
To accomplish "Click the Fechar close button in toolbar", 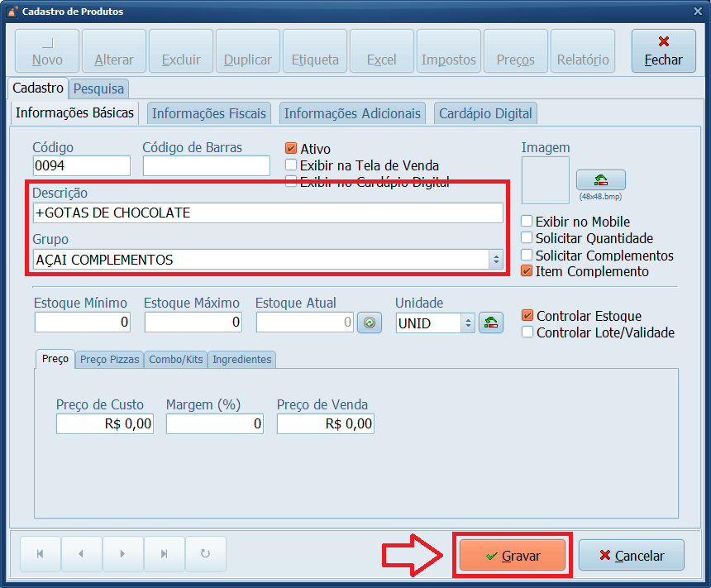I will point(663,51).
